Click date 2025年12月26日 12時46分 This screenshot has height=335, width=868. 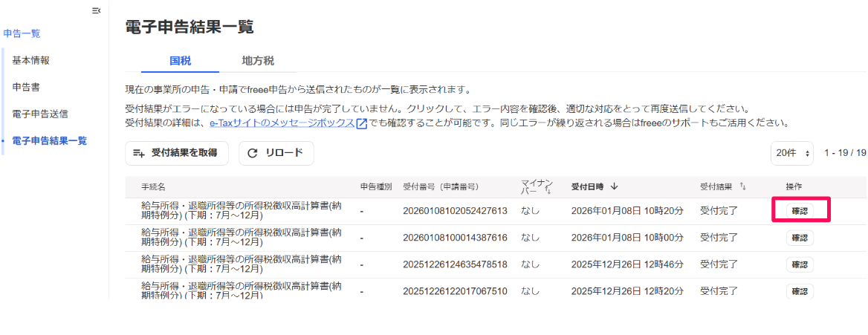tap(627, 264)
